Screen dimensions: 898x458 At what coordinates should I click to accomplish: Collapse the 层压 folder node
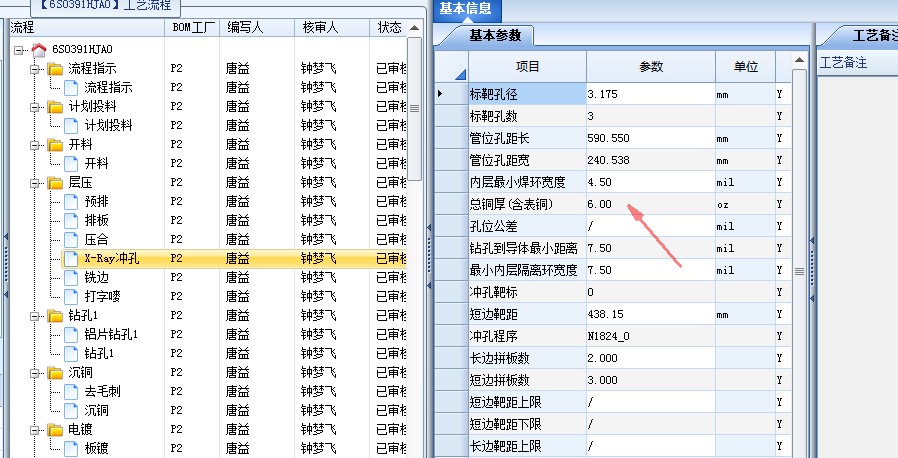point(35,183)
